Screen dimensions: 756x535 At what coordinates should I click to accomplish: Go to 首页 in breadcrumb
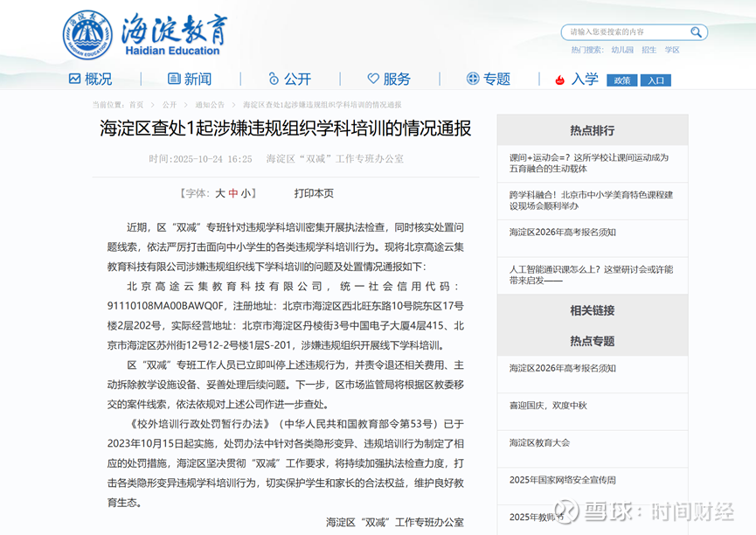[x=136, y=105]
